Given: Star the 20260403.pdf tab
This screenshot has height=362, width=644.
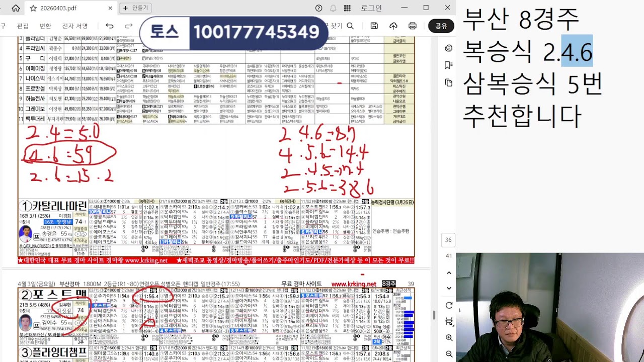Looking at the screenshot, I should 33,8.
